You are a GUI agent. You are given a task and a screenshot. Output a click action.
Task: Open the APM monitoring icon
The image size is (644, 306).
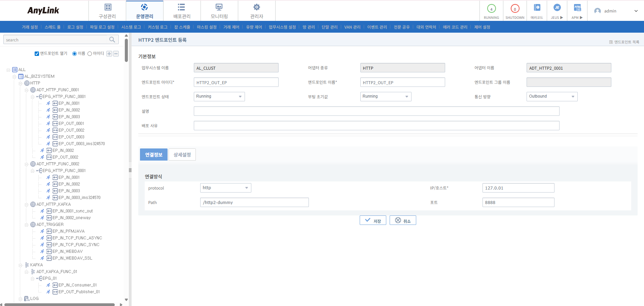(577, 10)
